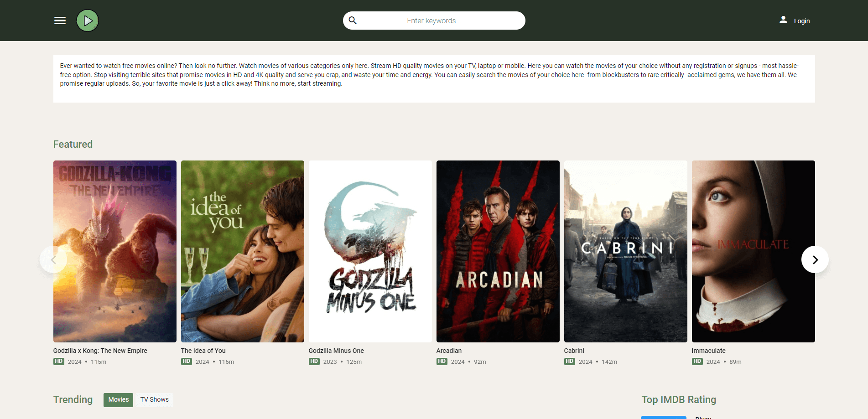Viewport: 868px width, 419px height.
Task: Click Godzilla x Kong: The New Empire title
Action: [x=100, y=351]
